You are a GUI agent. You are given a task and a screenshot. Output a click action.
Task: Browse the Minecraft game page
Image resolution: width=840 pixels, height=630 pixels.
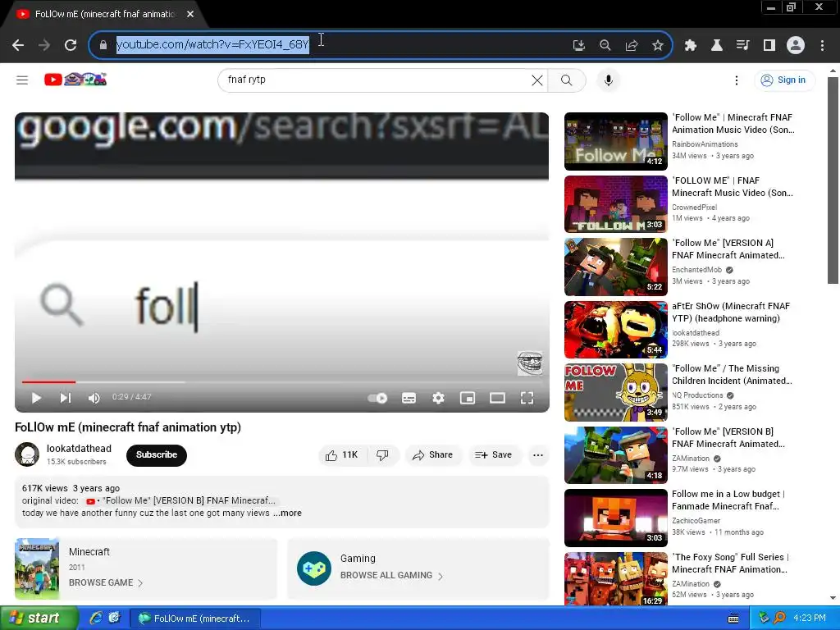point(106,582)
